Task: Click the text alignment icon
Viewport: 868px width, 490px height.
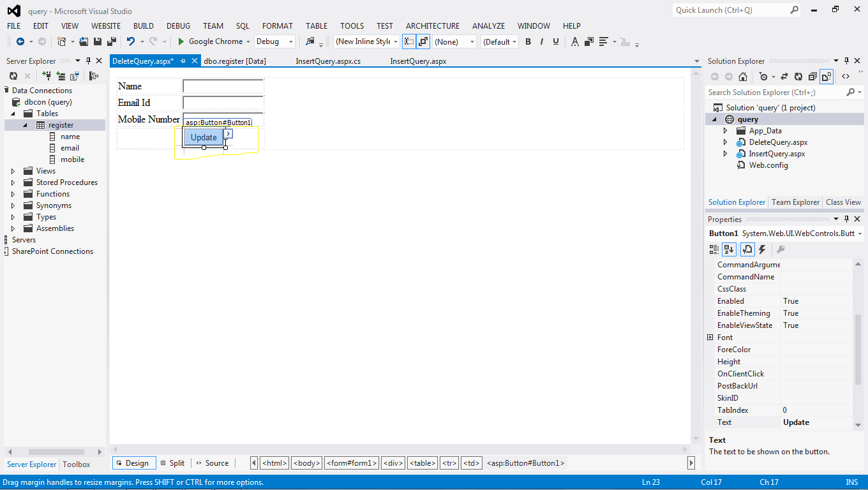Action: tap(604, 41)
